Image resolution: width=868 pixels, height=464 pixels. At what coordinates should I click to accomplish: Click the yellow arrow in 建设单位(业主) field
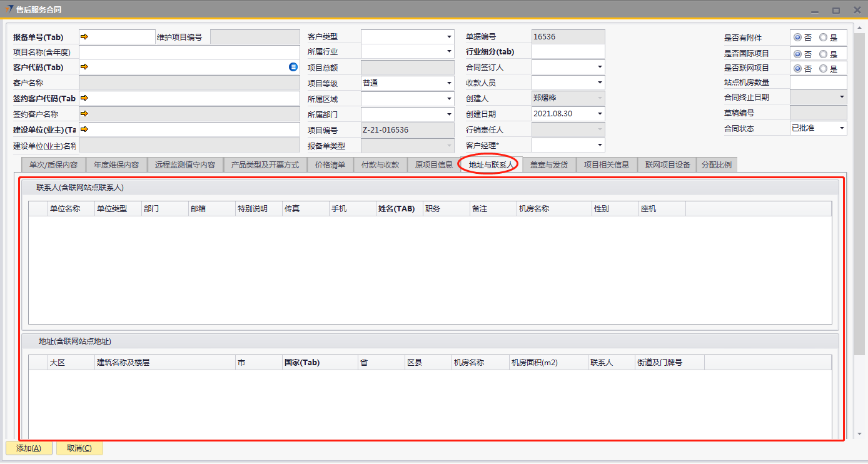point(84,129)
